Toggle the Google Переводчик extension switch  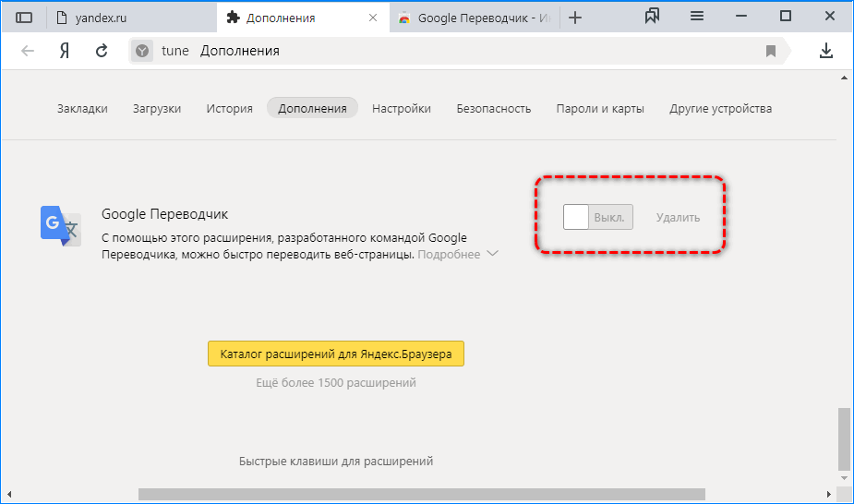click(x=597, y=218)
